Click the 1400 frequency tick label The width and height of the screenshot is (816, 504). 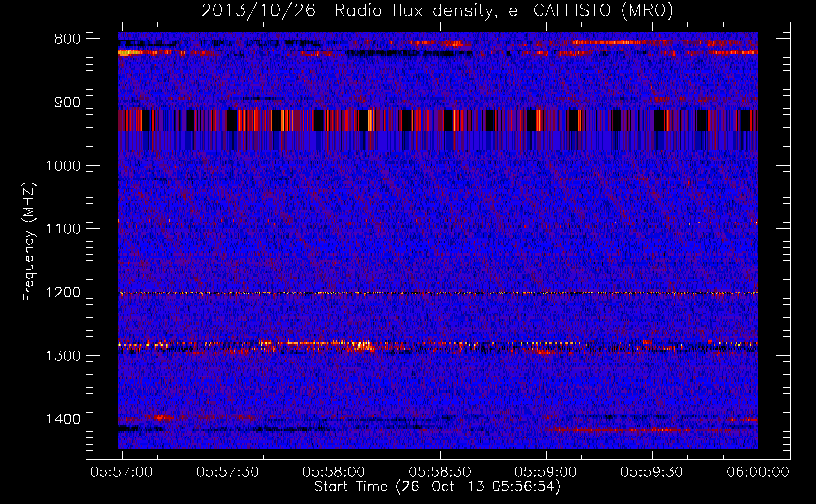coord(63,419)
